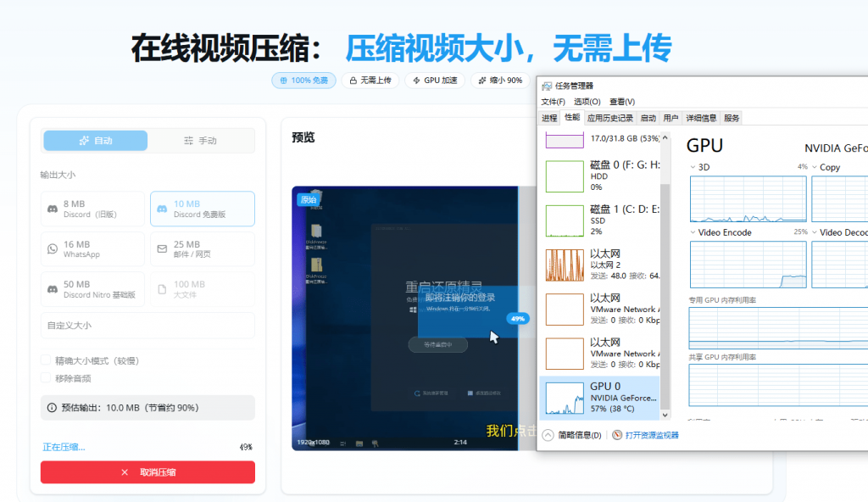Click the Resource Monitor icon
868x502 pixels.
(x=616, y=435)
